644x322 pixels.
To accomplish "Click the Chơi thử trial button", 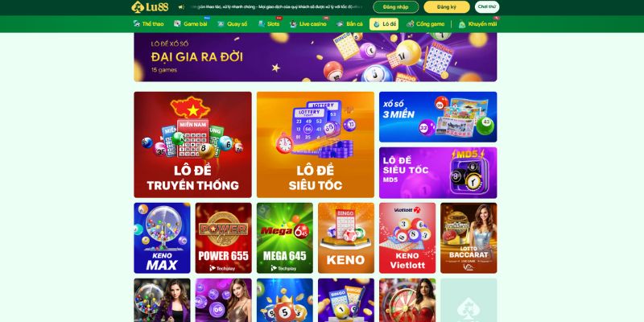I will coord(487,7).
